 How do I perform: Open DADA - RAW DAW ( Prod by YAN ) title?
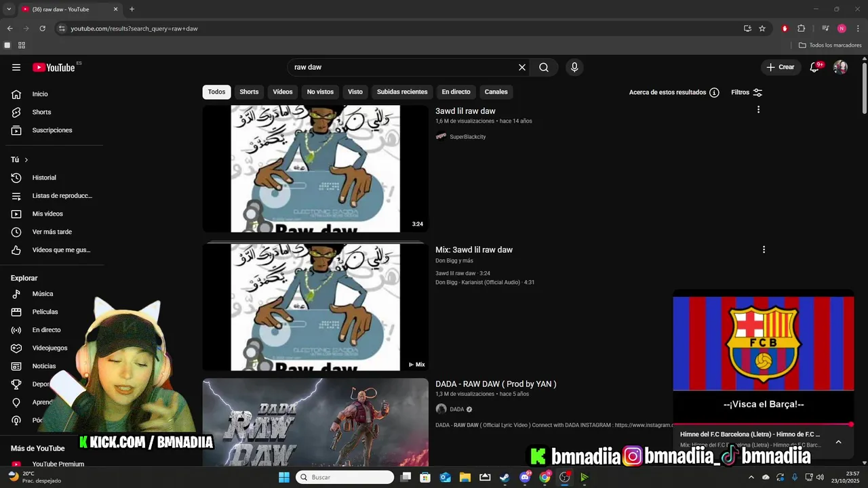pyautogui.click(x=496, y=384)
